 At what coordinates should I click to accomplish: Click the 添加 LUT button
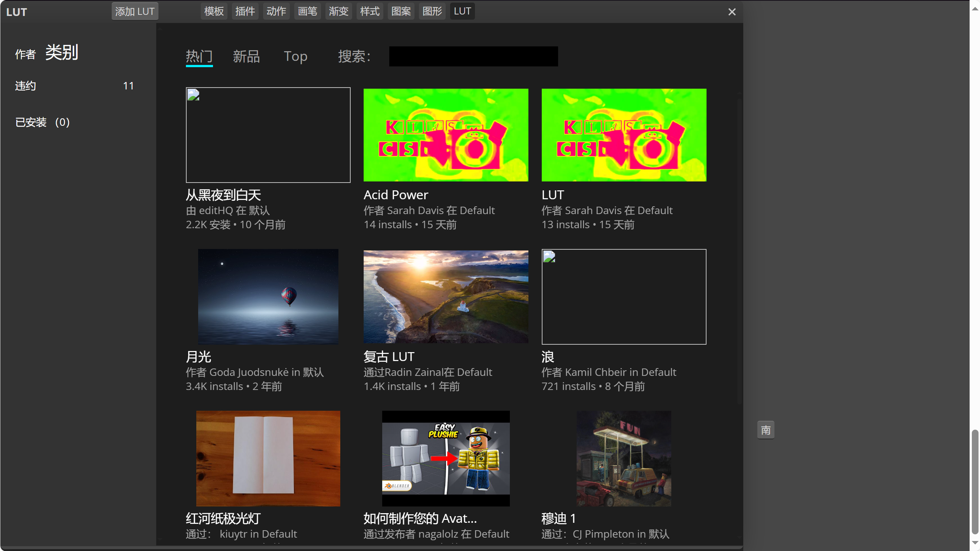(135, 11)
